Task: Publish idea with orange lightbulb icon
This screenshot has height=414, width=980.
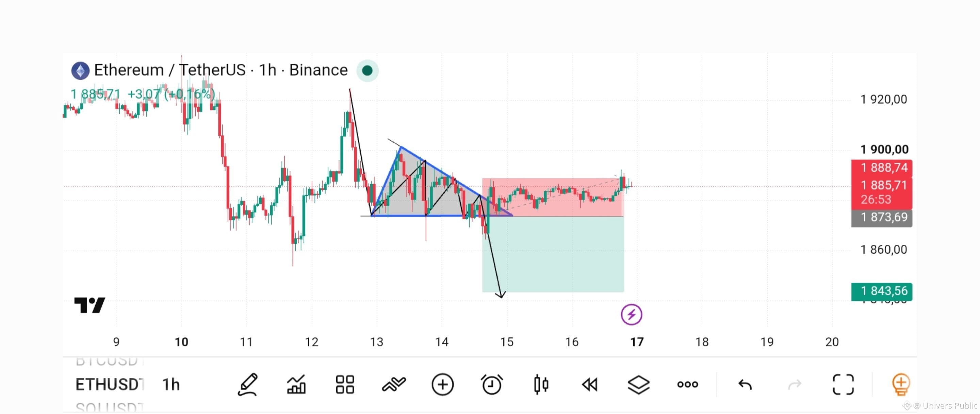Action: [x=900, y=384]
